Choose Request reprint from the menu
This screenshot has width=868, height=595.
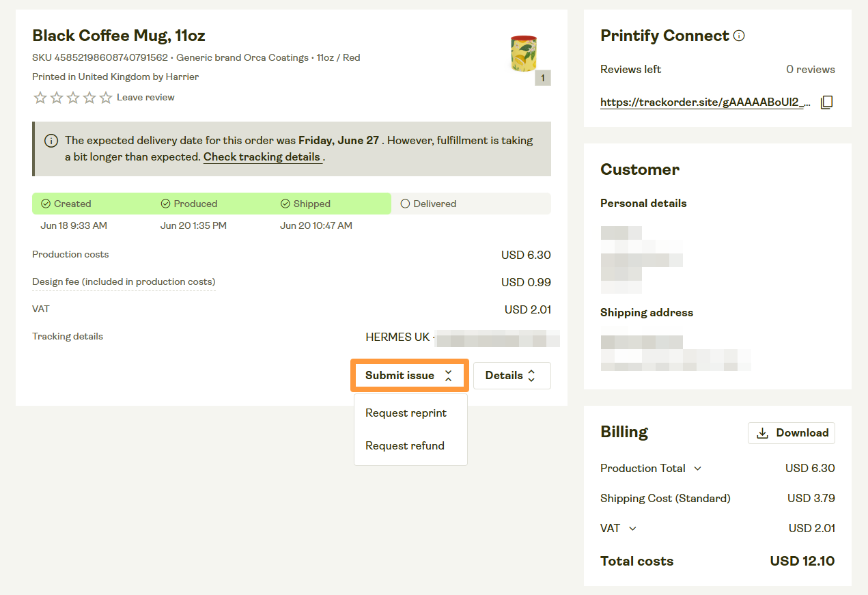point(406,413)
